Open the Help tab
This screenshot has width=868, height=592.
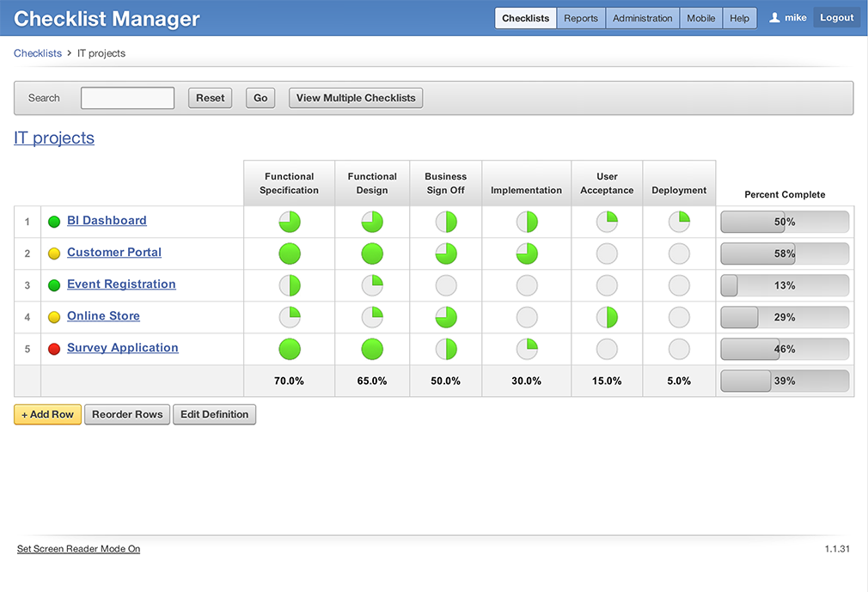739,18
